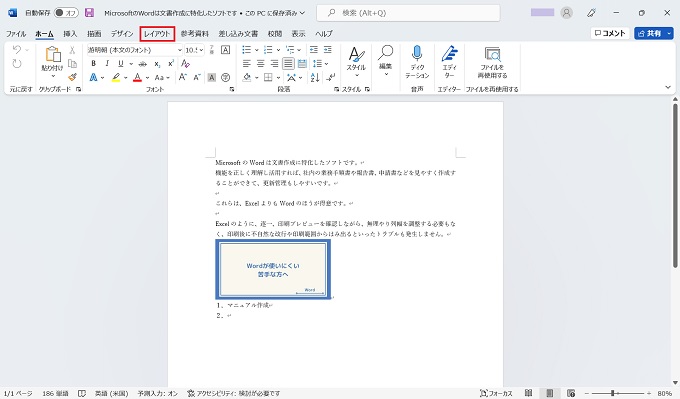This screenshot has height=399, width=680.
Task: Apply strikethrough formatting
Action: [143, 64]
